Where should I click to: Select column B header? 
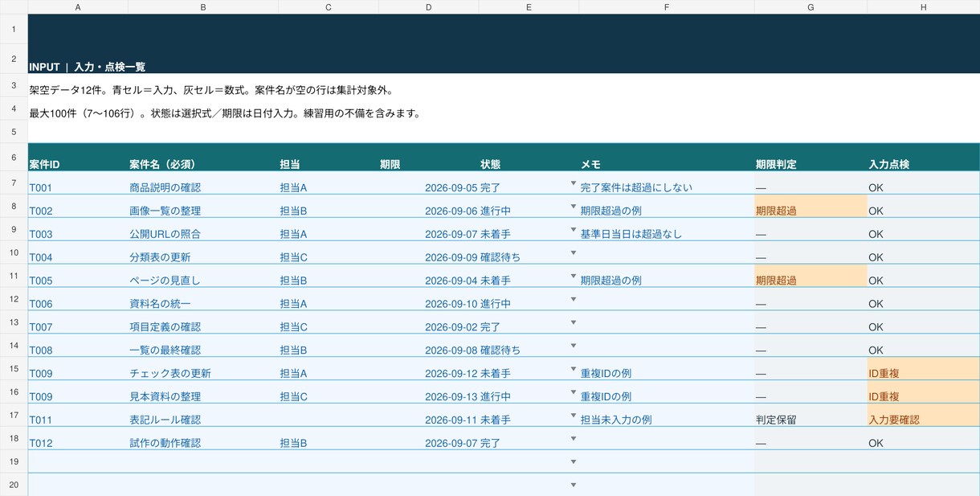[x=203, y=7]
